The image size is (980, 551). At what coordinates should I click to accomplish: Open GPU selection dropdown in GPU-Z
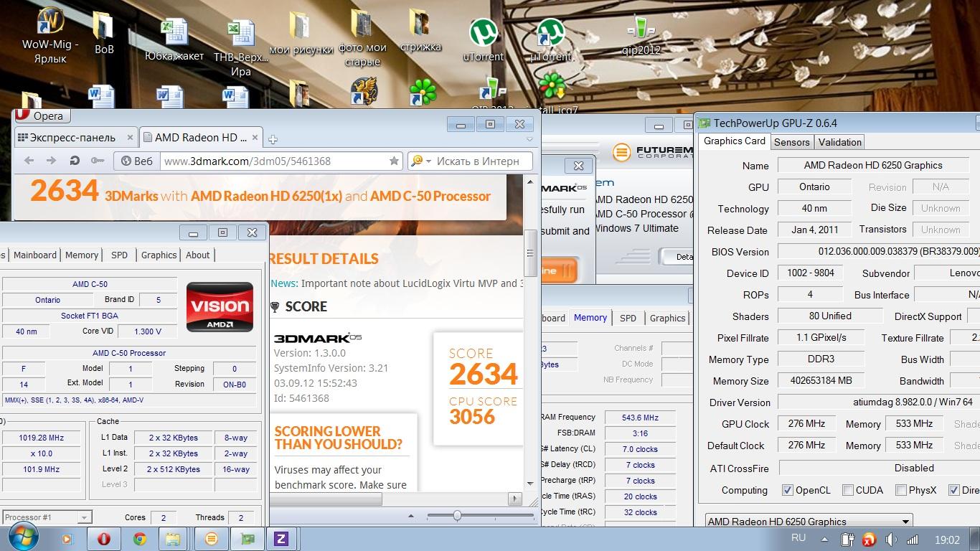pyautogui.click(x=809, y=522)
